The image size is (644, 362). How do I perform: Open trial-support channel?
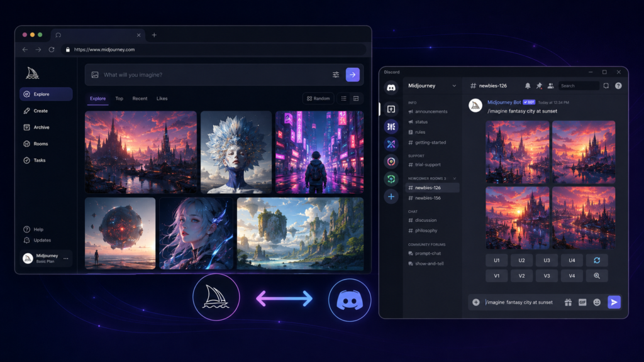click(425, 165)
